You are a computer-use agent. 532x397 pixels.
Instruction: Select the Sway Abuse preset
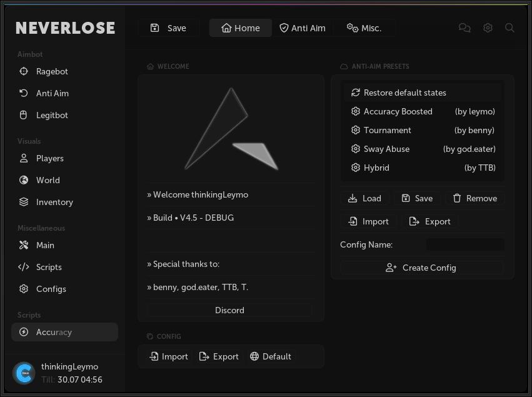386,149
